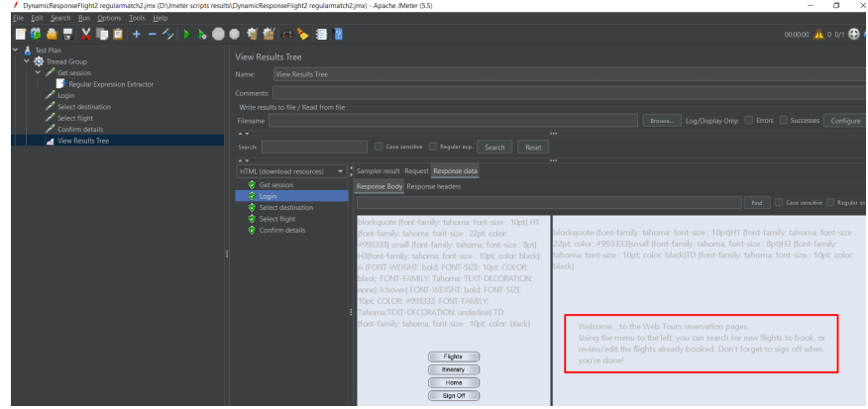Enable the Successes checkbox
The width and height of the screenshot is (868, 409).
784,120
